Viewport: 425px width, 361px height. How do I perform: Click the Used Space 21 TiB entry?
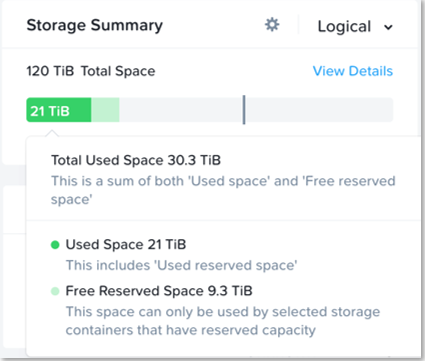(x=126, y=245)
